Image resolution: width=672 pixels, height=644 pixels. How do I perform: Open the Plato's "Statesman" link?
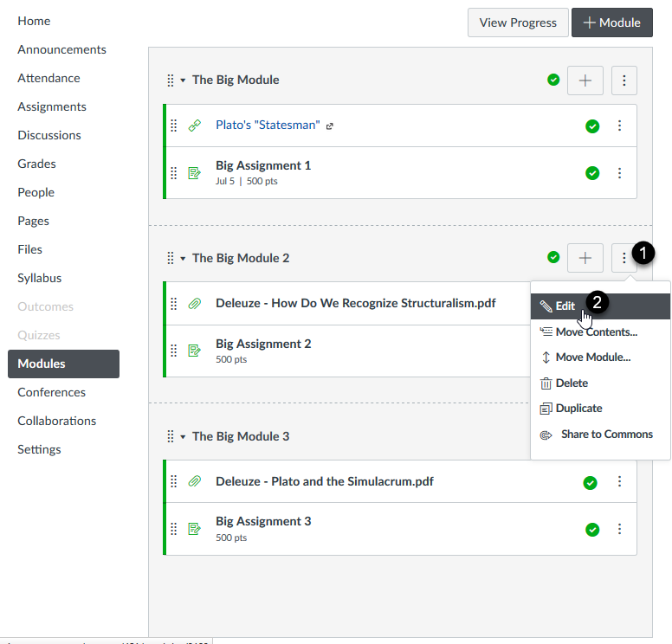pos(268,126)
